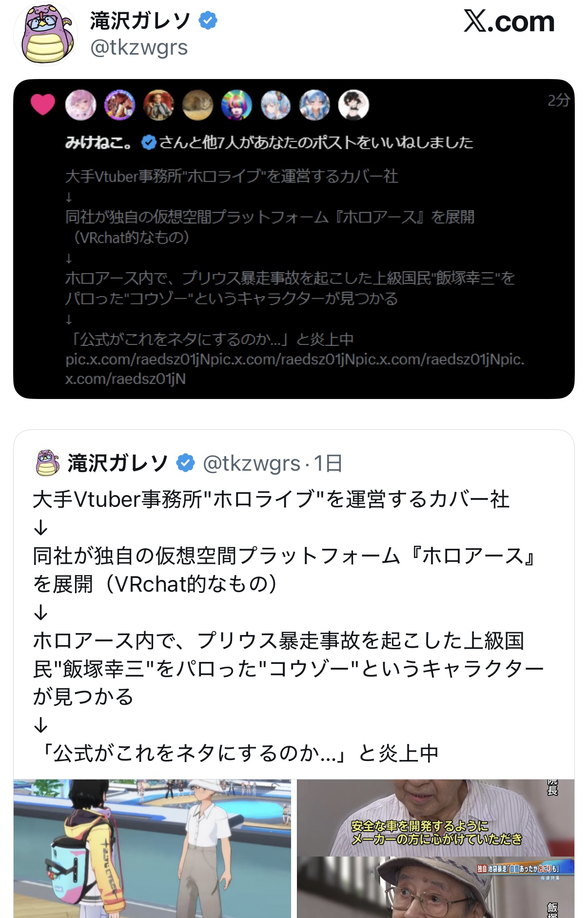
Task: View the TV news interview thumbnail
Action: click(x=436, y=848)
